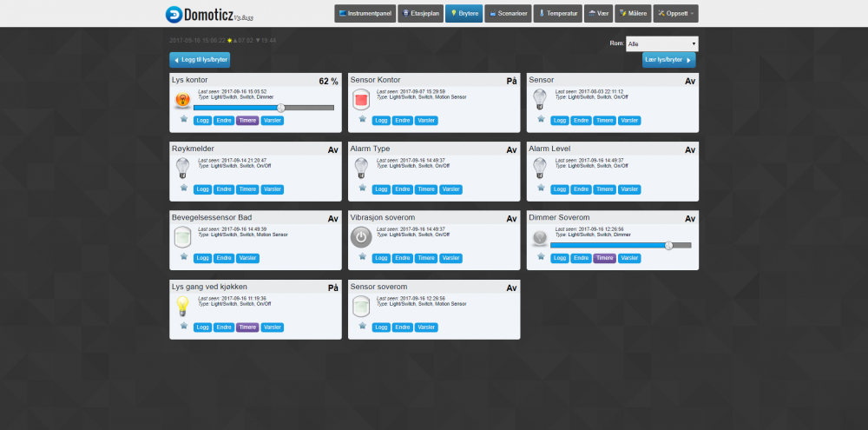The height and width of the screenshot is (430, 868).
Task: Click the Domoticz logo icon
Action: (174, 15)
